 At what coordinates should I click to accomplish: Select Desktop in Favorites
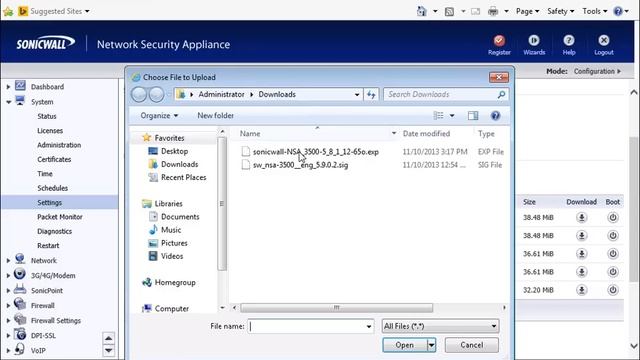pos(174,151)
